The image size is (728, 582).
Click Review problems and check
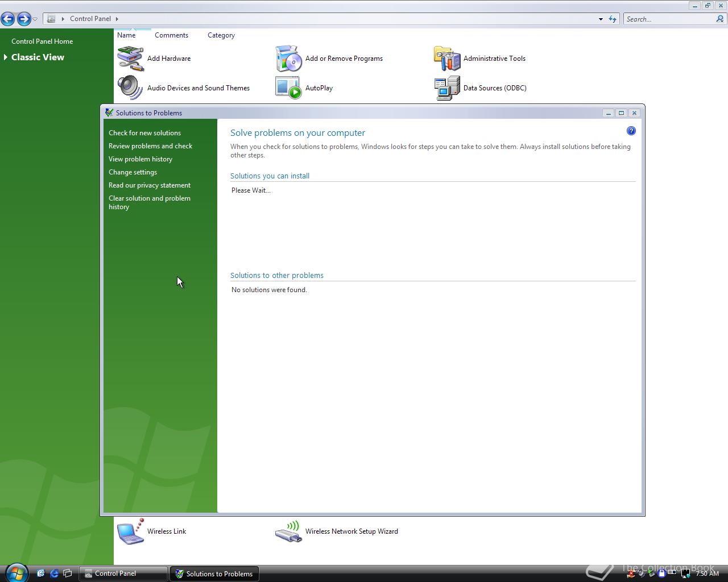coord(150,146)
